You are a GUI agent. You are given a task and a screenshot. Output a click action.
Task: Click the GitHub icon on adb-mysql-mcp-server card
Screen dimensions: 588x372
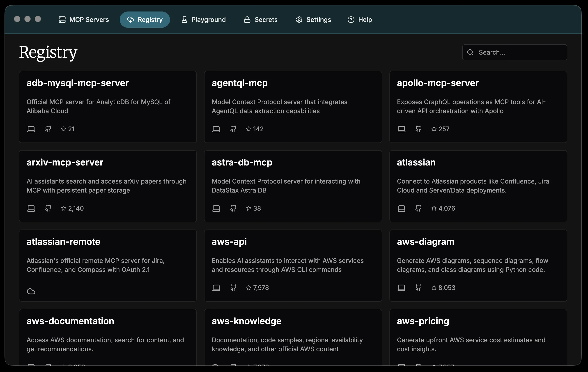(x=48, y=129)
